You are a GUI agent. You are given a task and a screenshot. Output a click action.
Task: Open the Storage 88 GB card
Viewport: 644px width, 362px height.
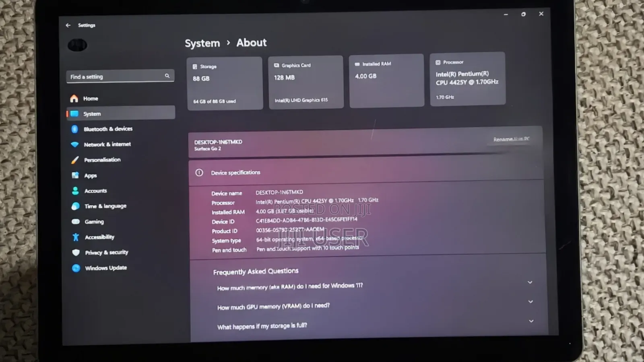[225, 83]
